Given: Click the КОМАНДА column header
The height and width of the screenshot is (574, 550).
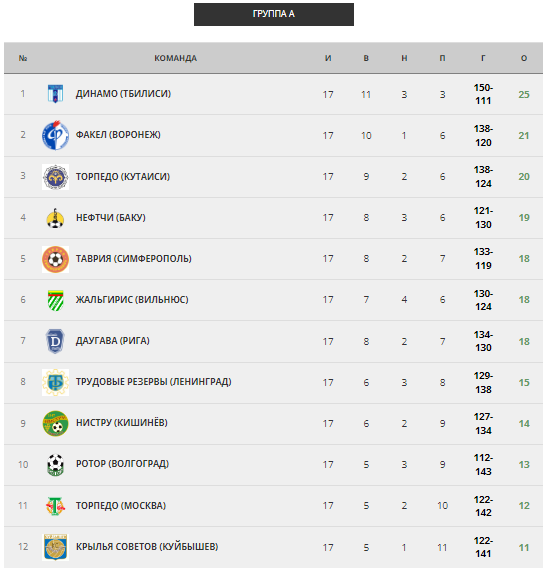Looking at the screenshot, I should (175, 58).
